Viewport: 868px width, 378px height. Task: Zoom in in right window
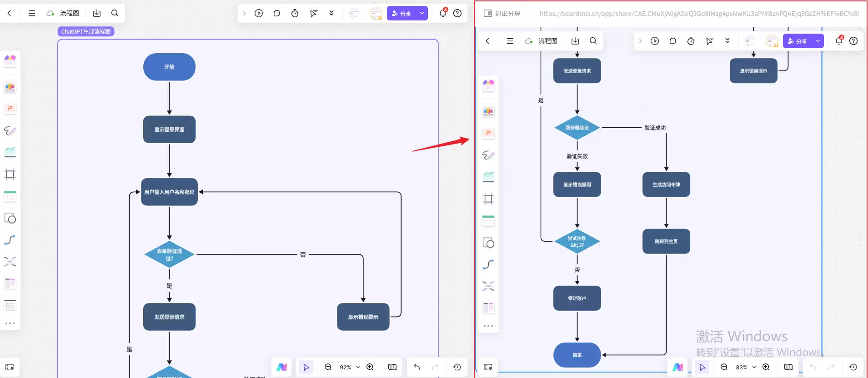tap(766, 367)
